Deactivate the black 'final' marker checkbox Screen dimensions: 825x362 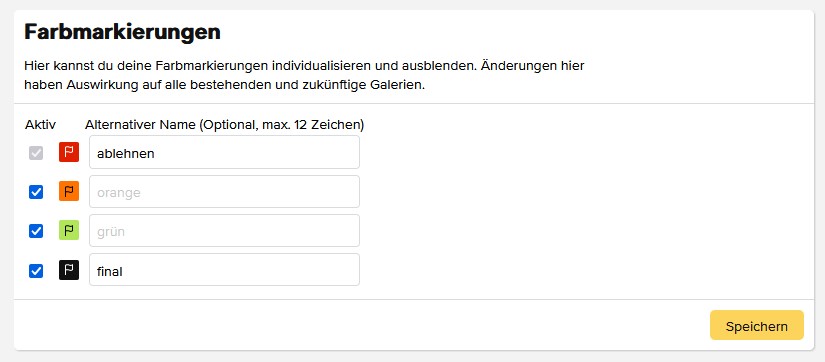click(x=36, y=271)
